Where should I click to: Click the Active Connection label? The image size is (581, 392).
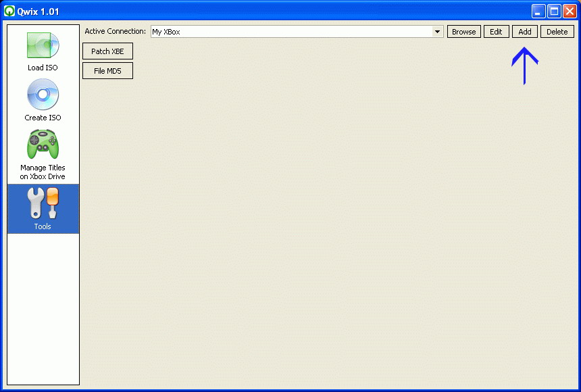pos(116,31)
